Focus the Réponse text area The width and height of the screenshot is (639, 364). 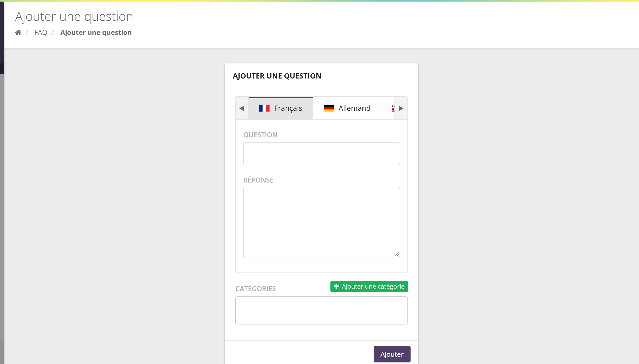[321, 223]
